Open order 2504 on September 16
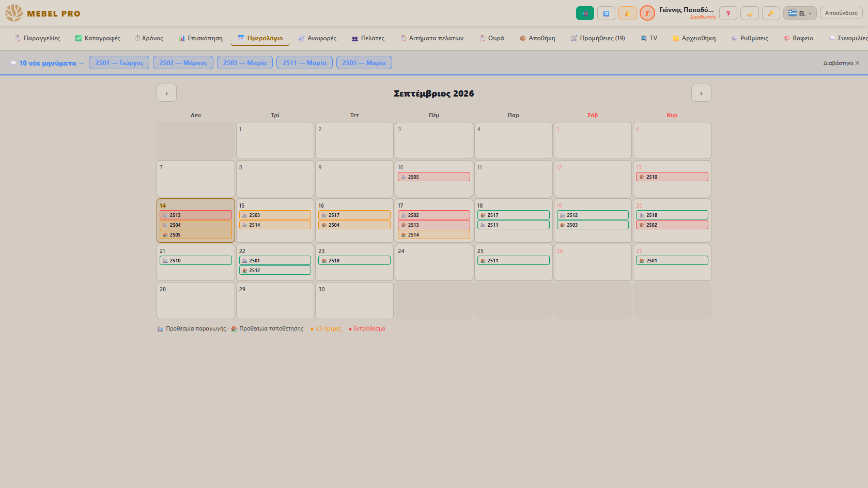 [x=354, y=225]
